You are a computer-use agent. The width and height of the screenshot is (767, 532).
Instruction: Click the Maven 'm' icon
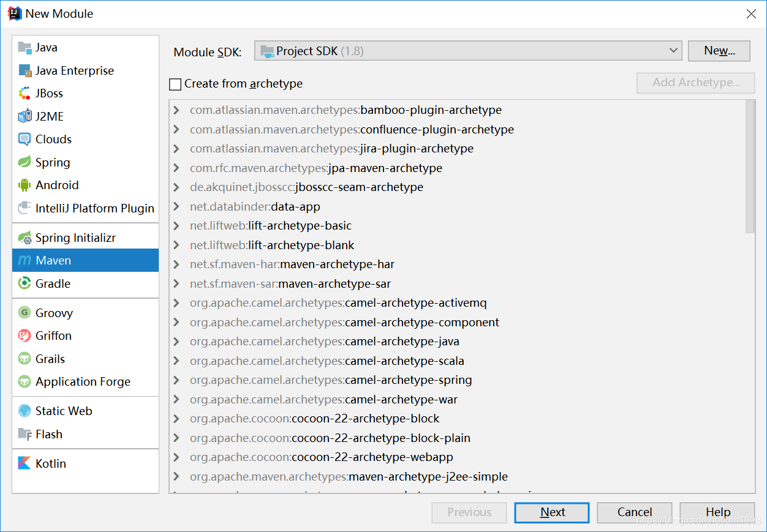click(x=25, y=261)
